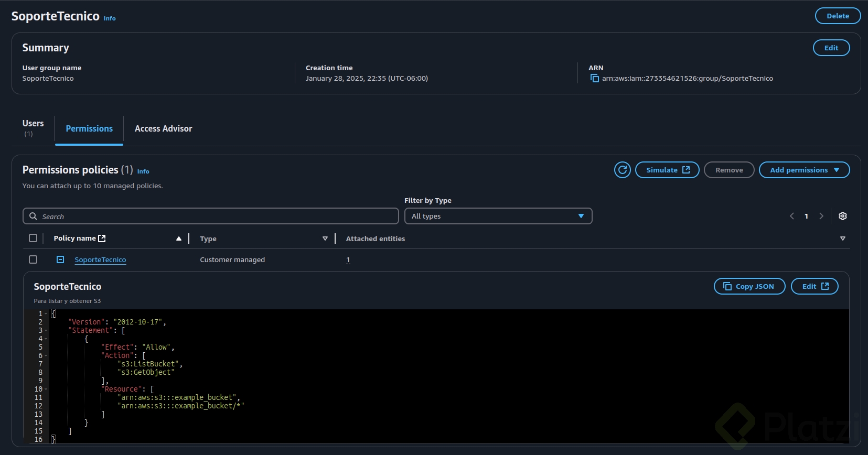Open the Filter by Type dropdown
This screenshot has height=455, width=868.
pyautogui.click(x=498, y=216)
